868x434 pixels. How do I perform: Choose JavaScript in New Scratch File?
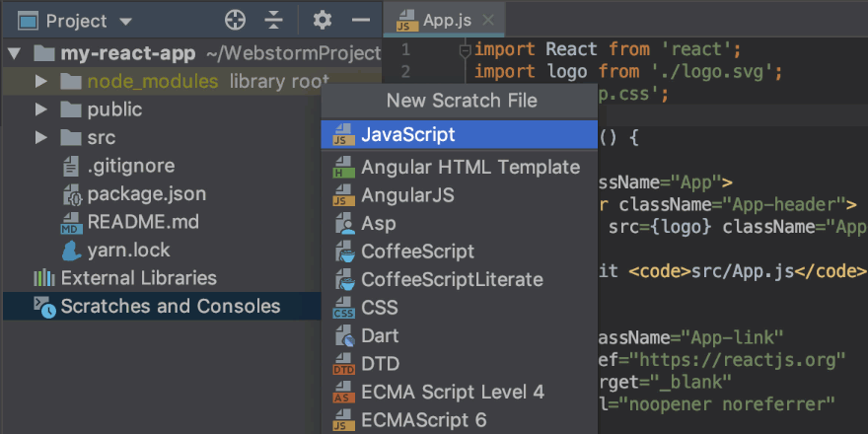[460, 135]
